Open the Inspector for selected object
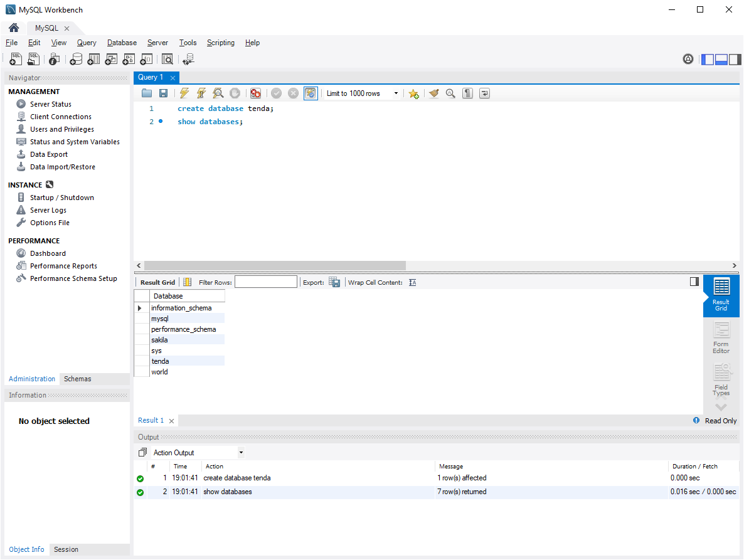The height and width of the screenshot is (560, 744). (55, 60)
